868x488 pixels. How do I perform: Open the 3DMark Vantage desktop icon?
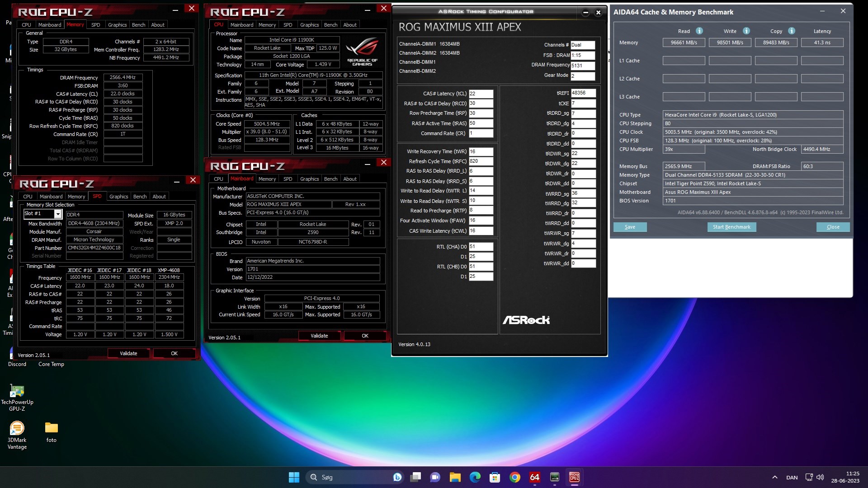pos(17,428)
